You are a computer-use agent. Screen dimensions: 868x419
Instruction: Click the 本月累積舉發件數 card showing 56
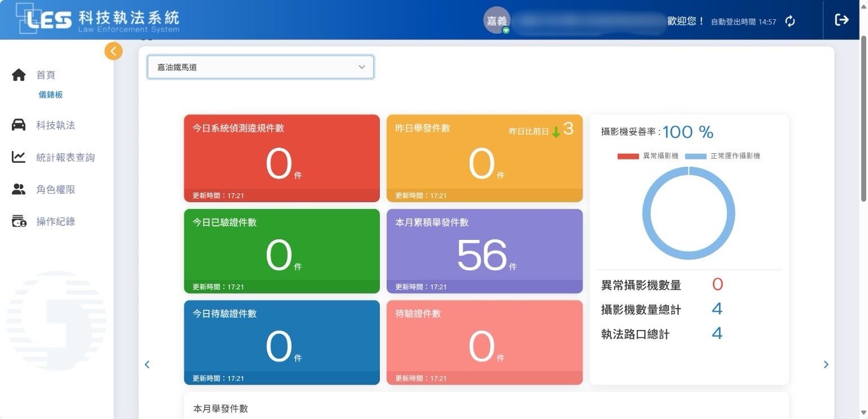coord(484,251)
